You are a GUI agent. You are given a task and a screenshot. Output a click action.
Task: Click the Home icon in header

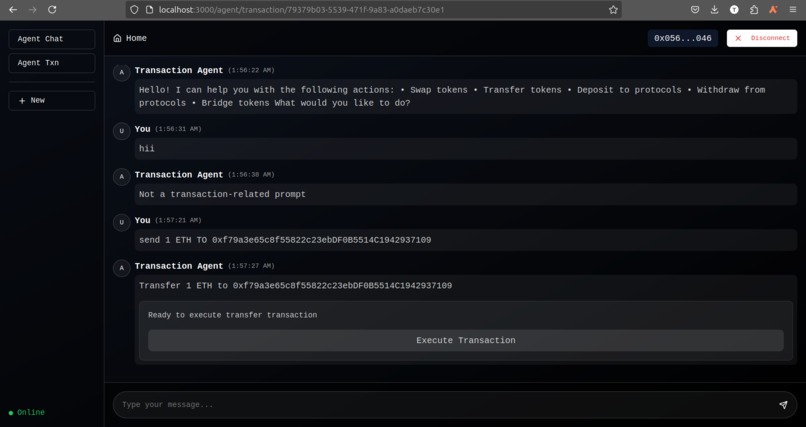pyautogui.click(x=117, y=38)
